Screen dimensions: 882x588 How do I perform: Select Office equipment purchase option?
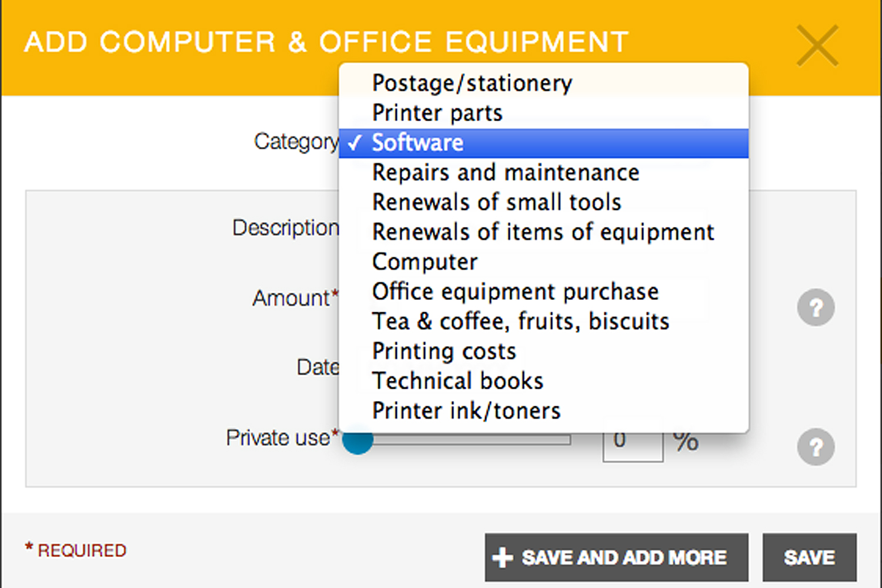[515, 292]
